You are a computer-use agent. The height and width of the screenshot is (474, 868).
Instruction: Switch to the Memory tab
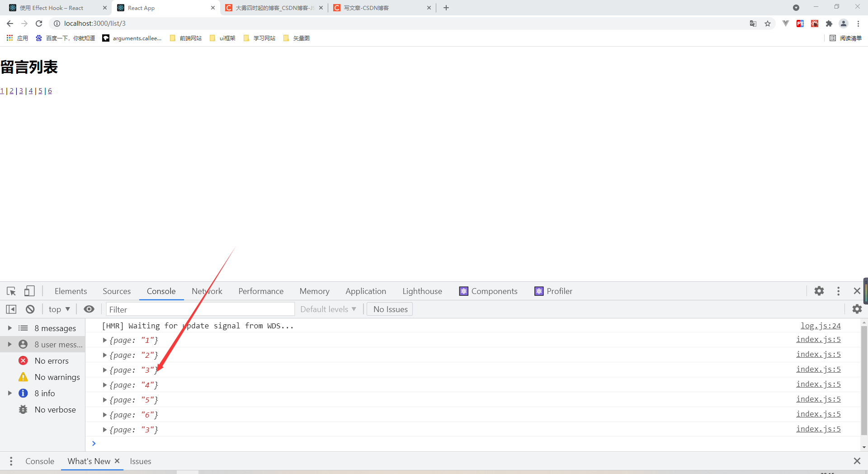[x=314, y=291]
